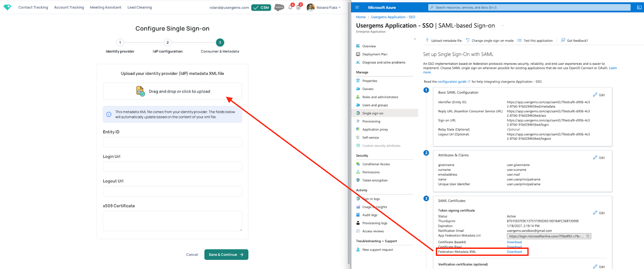
Task: Open the Salesforce cloud icon in Usergems header
Action: tap(279, 7)
